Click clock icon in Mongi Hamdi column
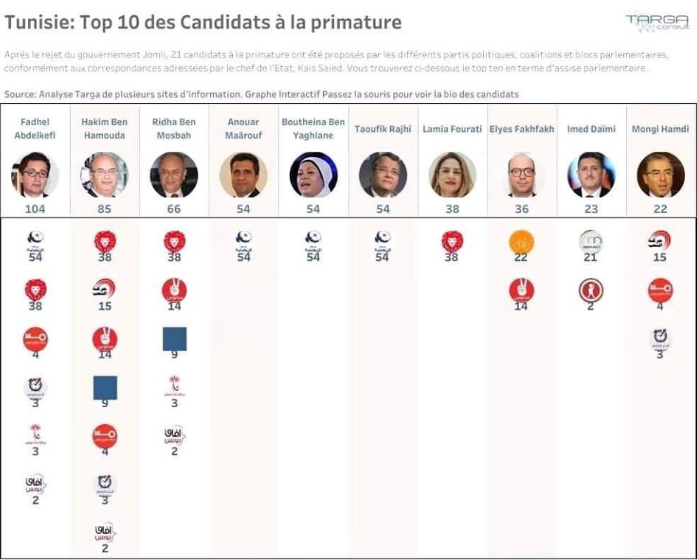The image size is (697, 559). 659,339
